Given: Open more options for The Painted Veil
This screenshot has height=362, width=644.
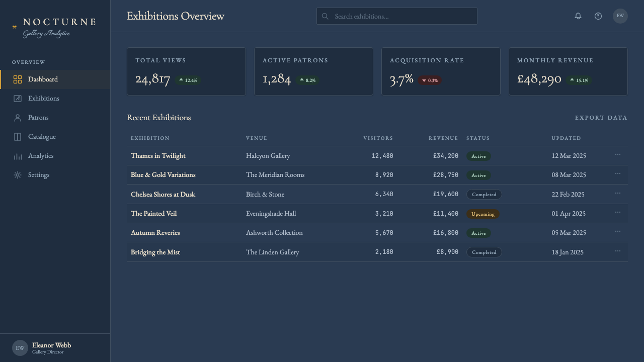Looking at the screenshot, I should tap(618, 212).
